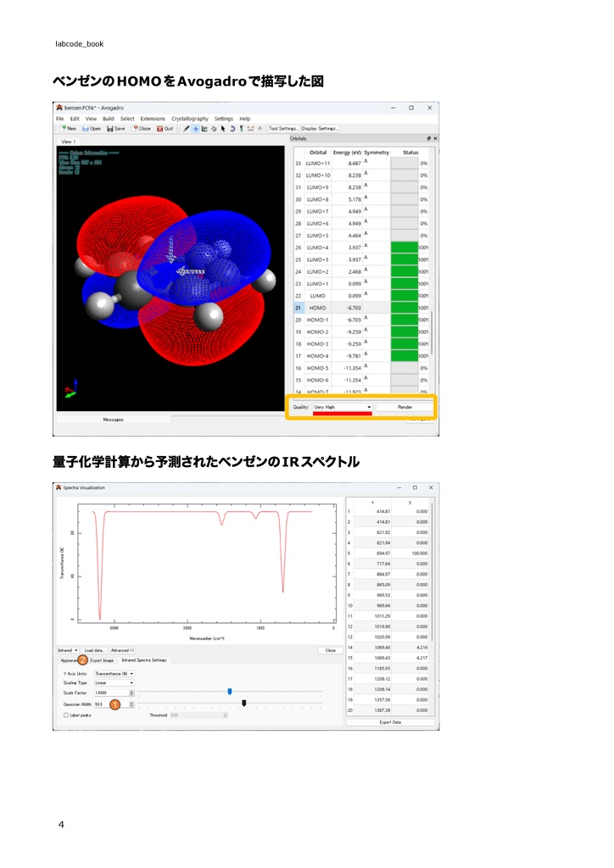Click the Orbitals table vertical scrollbar
The width and height of the screenshot is (614, 868).
coord(432,333)
